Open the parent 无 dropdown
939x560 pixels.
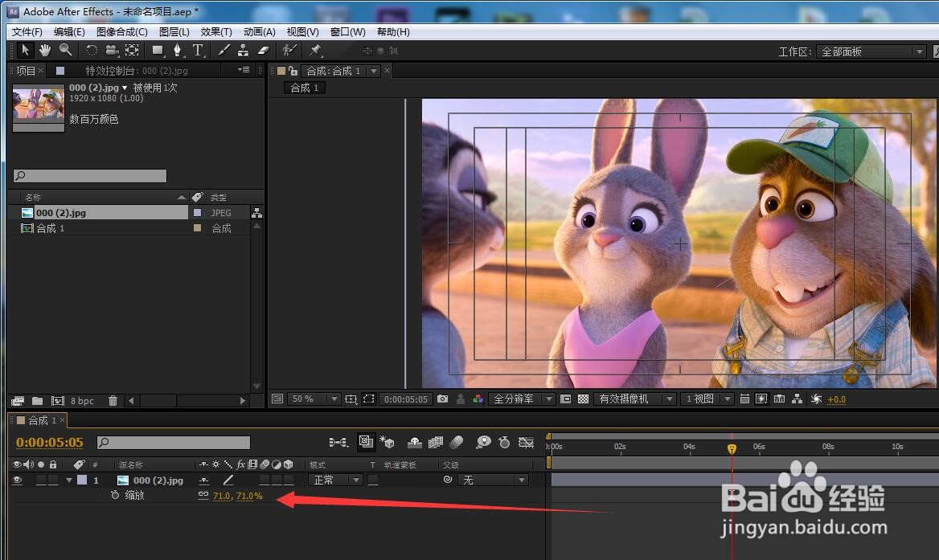point(493,480)
